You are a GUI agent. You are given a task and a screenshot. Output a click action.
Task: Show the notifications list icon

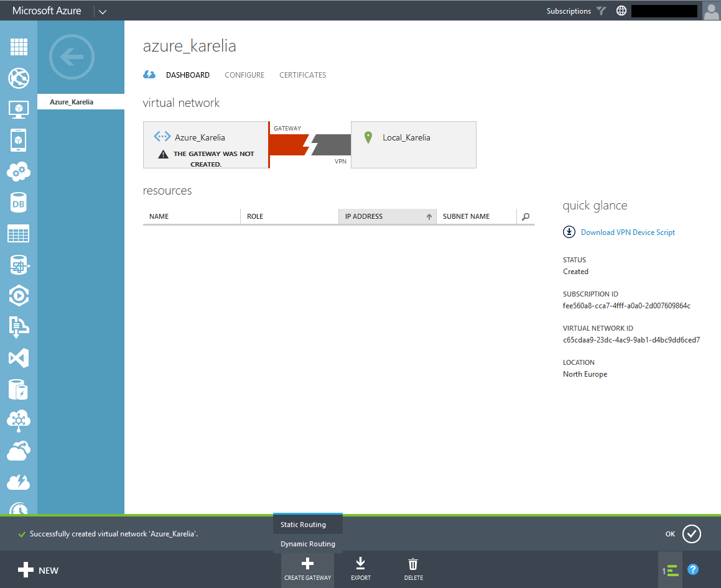[x=670, y=571]
